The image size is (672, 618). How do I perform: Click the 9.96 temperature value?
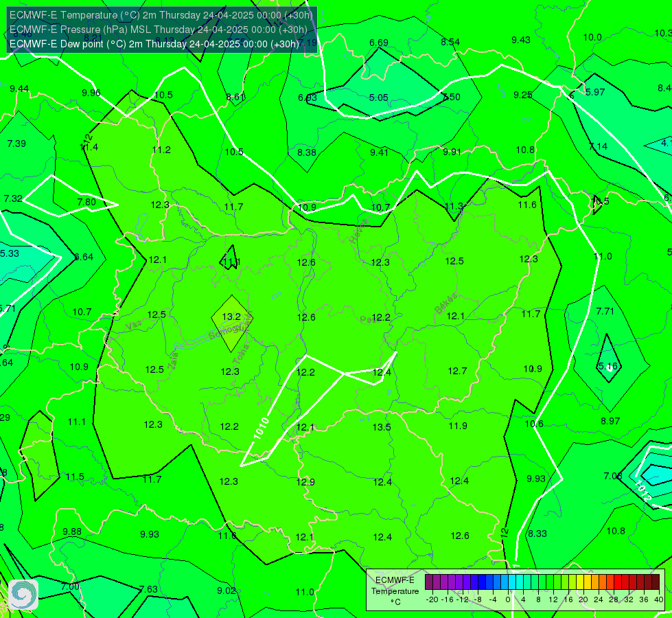pos(91,93)
